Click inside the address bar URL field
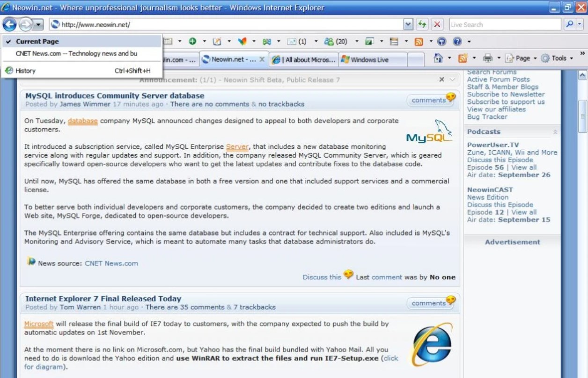Screen dimensions: 588x378 (226, 24)
